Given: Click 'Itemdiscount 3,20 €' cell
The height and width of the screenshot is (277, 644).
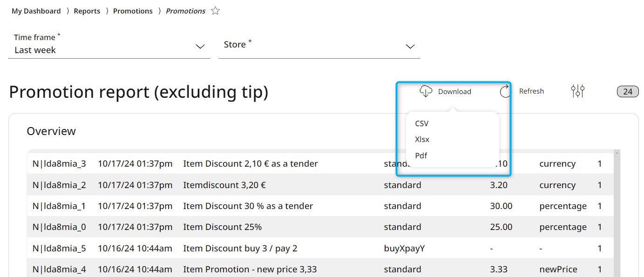Looking at the screenshot, I should coord(224,185).
